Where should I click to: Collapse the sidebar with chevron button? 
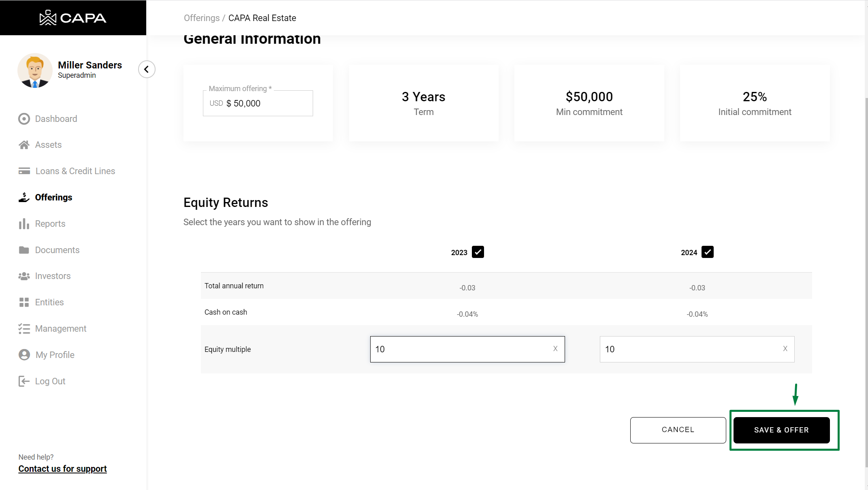click(147, 69)
